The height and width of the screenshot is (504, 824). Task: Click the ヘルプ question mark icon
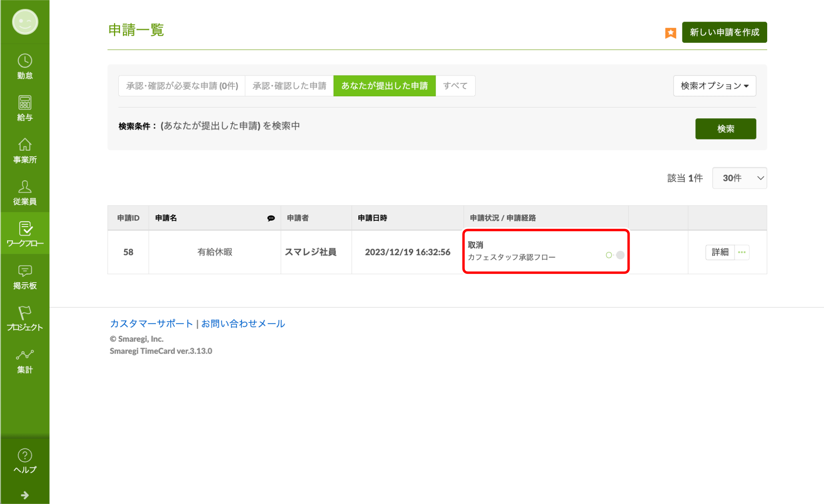(x=25, y=456)
